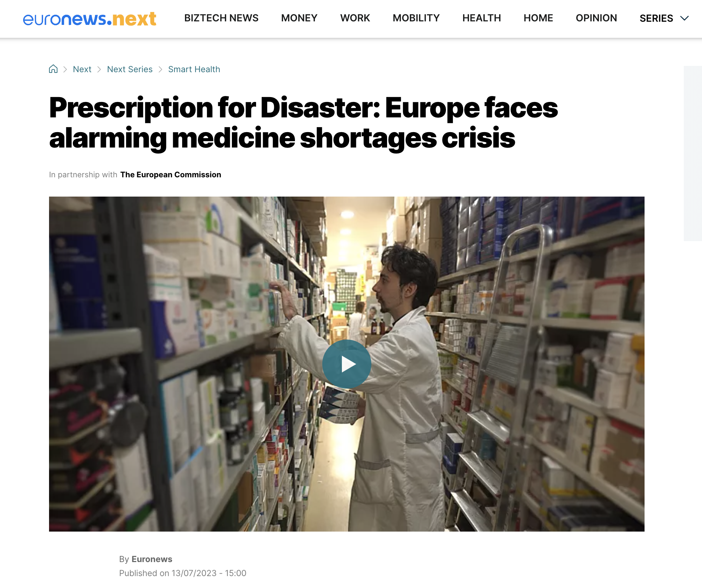Viewport: 702px width, 588px height.
Task: Open the euronews.next logo homepage
Action: tap(90, 19)
